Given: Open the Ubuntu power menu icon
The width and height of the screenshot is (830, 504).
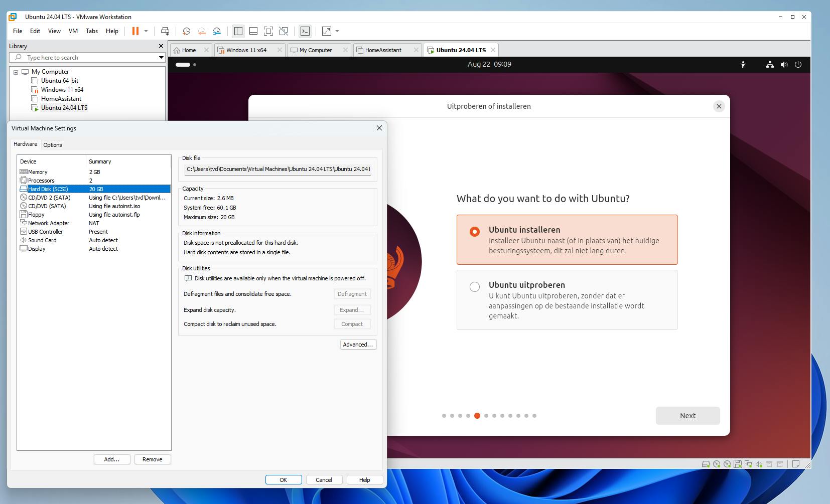Looking at the screenshot, I should pyautogui.click(x=798, y=65).
